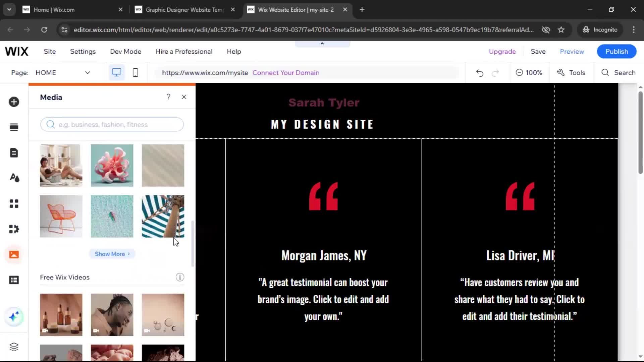Open Tools panel in top bar

(571, 73)
